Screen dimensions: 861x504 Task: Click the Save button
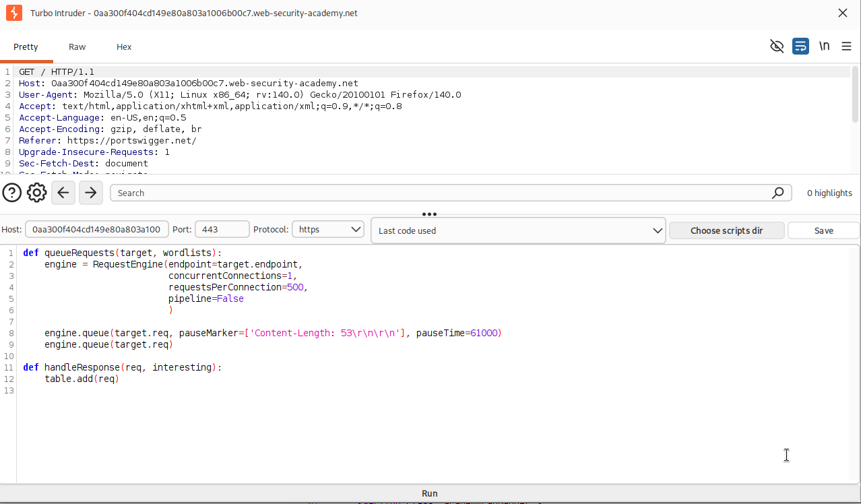(x=824, y=230)
